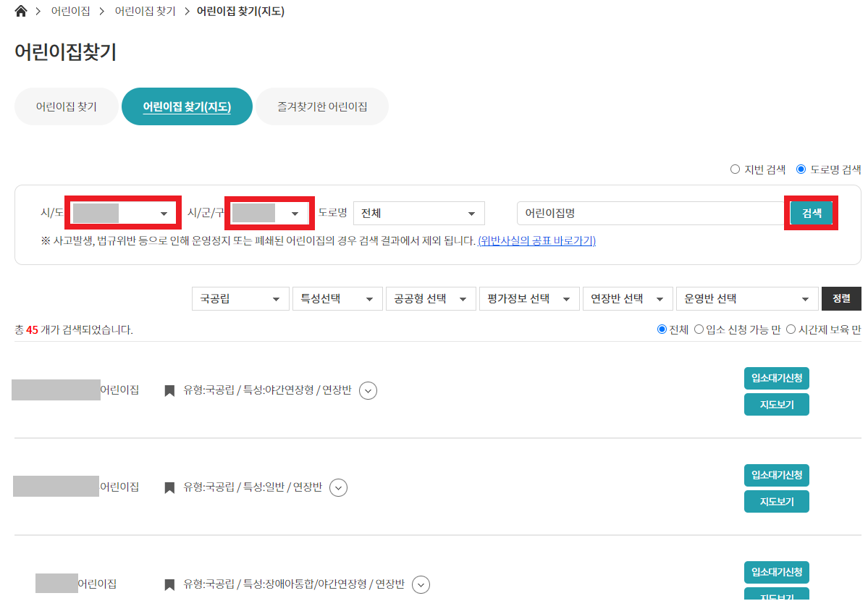The width and height of the screenshot is (868, 601).
Task: Bookmark the first 어린이집 listing
Action: coord(169,390)
